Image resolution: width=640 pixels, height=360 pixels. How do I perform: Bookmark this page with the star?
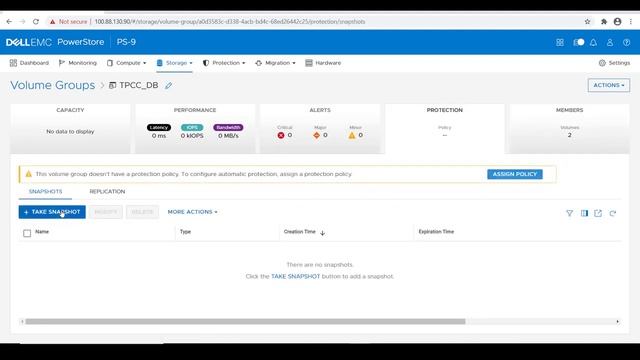point(587,22)
